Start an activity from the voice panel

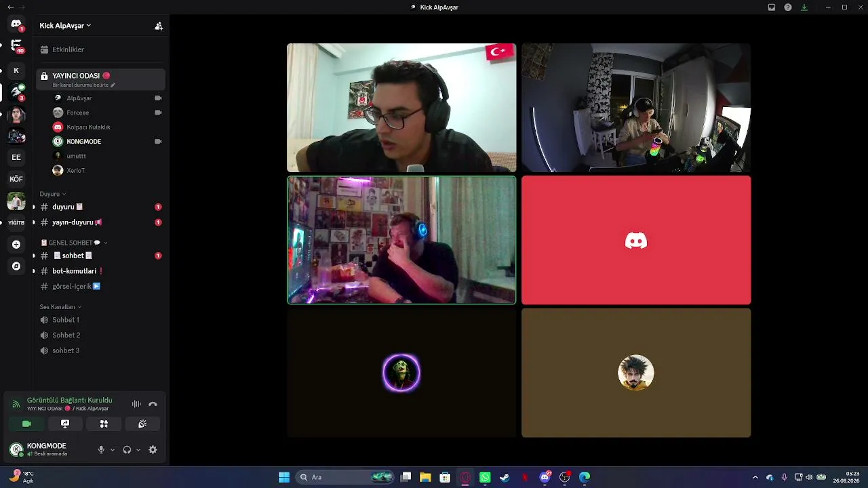coord(104,424)
